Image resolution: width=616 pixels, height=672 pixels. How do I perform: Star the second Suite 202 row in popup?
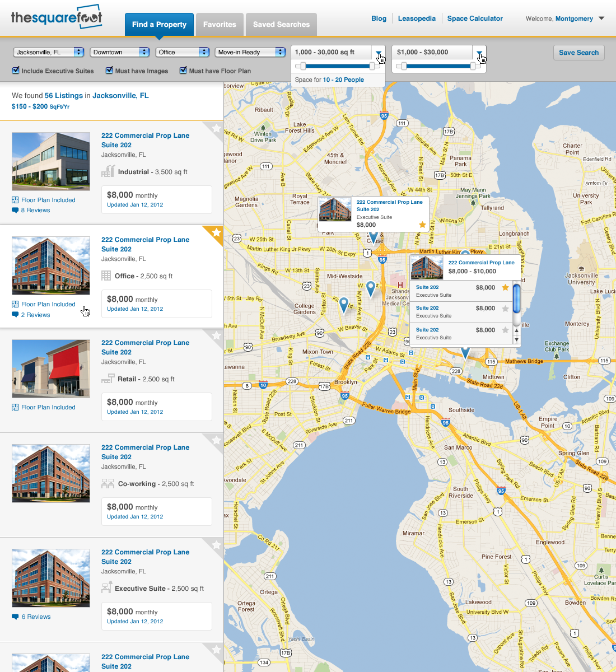click(x=505, y=309)
